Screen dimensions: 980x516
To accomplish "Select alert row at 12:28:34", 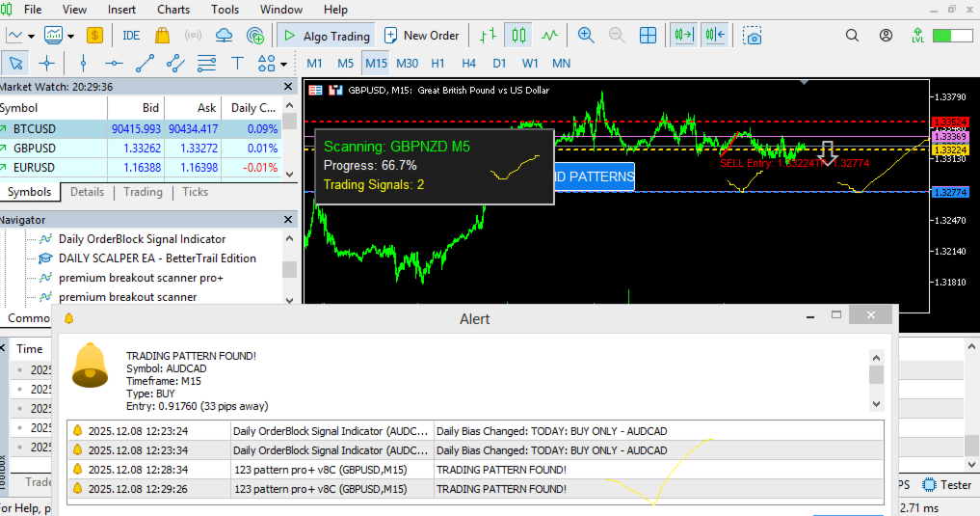I will click(x=476, y=470).
